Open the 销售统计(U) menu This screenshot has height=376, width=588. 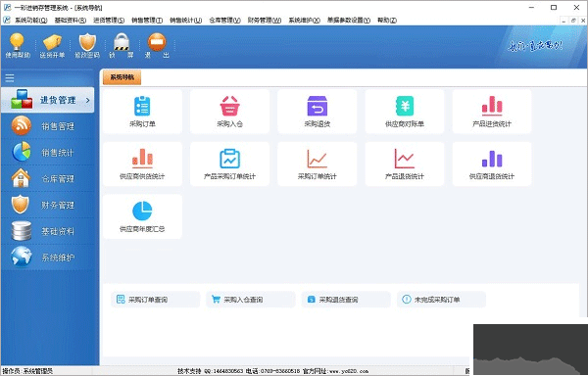pyautogui.click(x=185, y=21)
